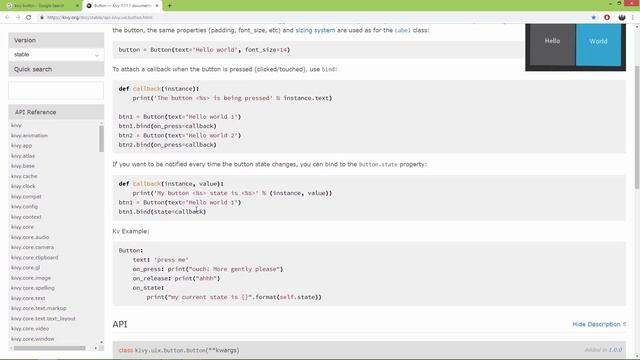Screen dimensions: 640x360
Task: Reload the Kivy documentation page
Action: tap(29, 18)
